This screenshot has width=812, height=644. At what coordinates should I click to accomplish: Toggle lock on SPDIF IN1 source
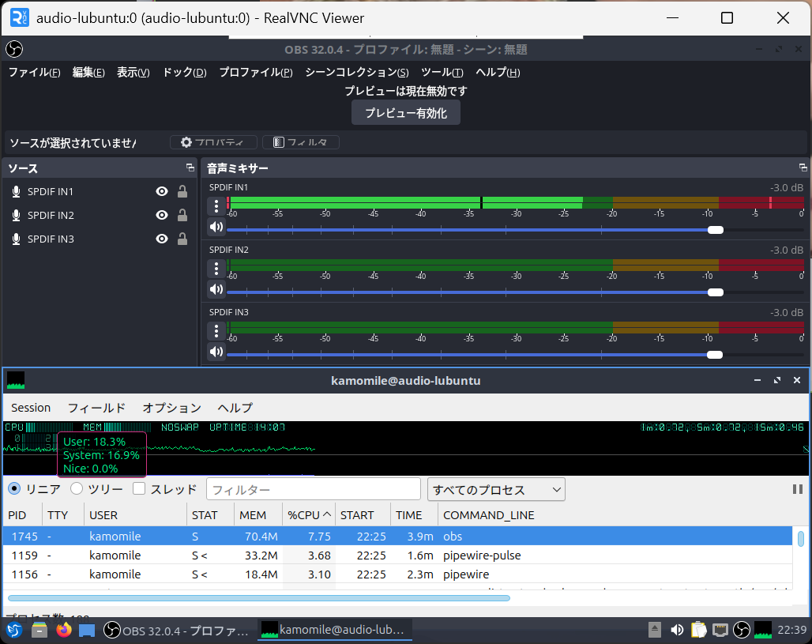(182, 191)
